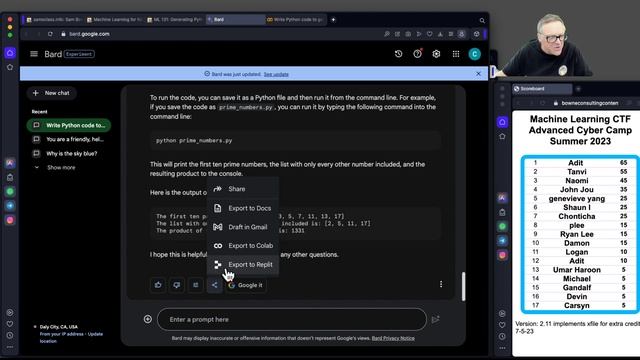640x360 pixels.
Task: Open the response three-dot menu
Action: 441,284
